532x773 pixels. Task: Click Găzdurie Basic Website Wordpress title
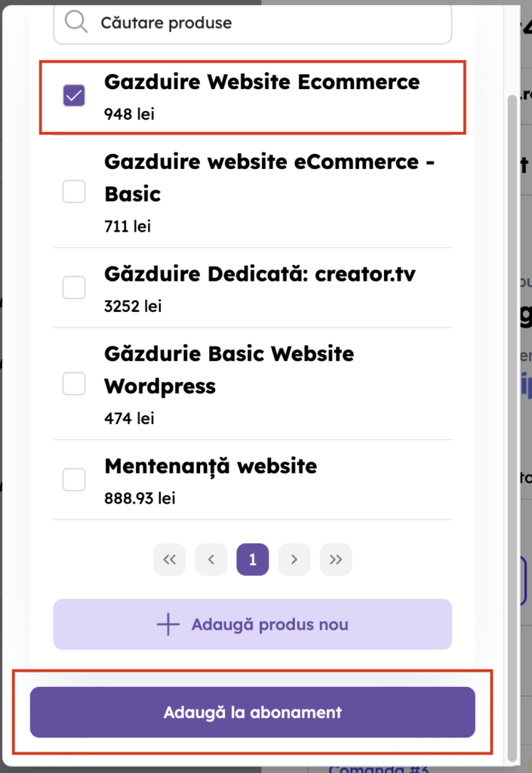229,369
